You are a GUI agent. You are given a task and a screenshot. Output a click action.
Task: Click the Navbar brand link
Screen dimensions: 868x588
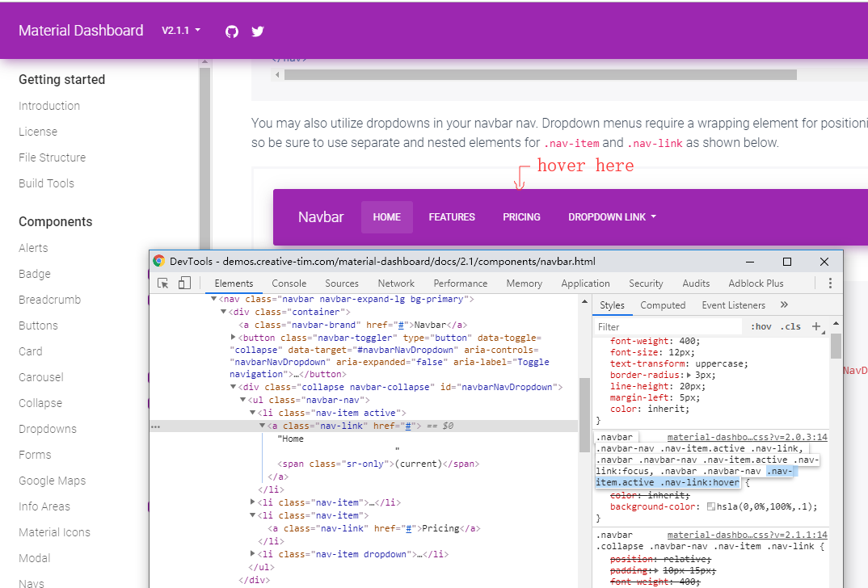tap(321, 216)
